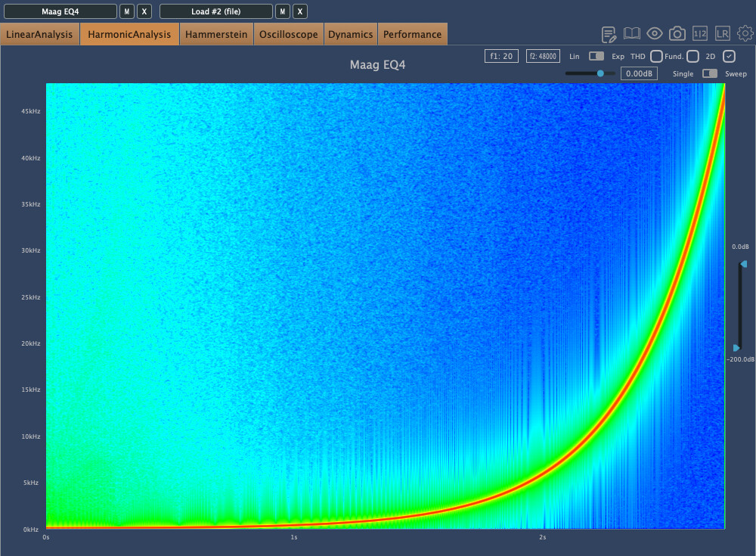The height and width of the screenshot is (556, 756).
Task: Click the 10kHz axis label
Action: tap(30, 436)
